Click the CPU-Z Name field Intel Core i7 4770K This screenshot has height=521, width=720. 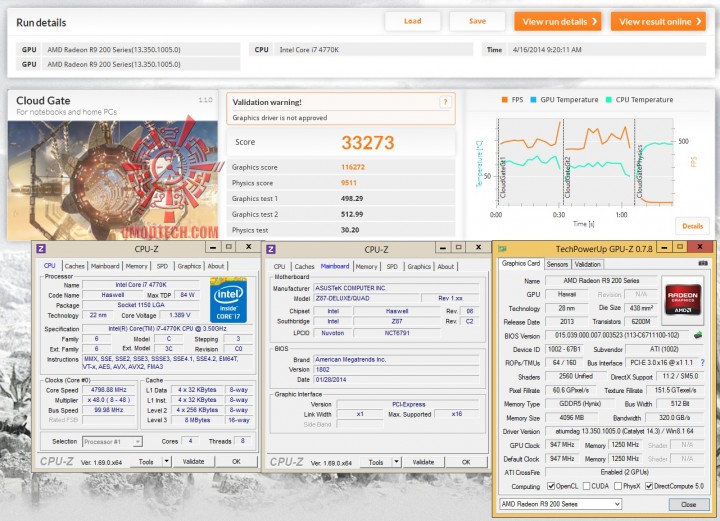(141, 285)
